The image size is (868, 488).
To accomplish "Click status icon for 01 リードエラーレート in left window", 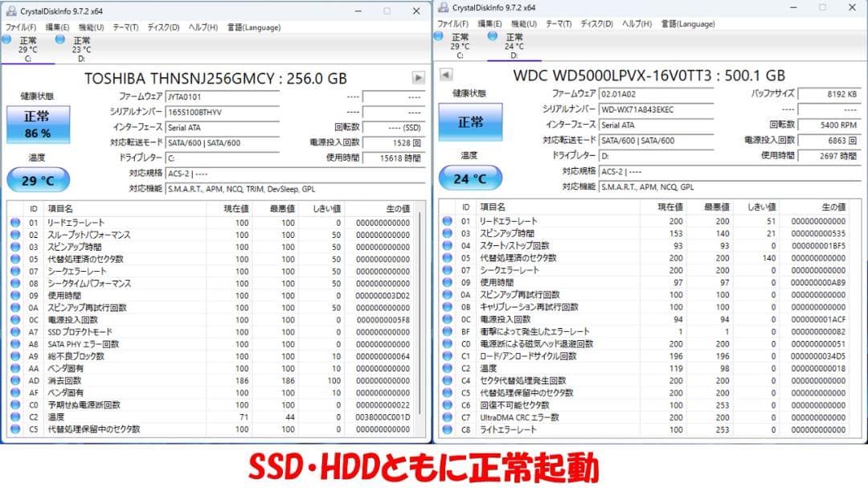I will (x=15, y=223).
